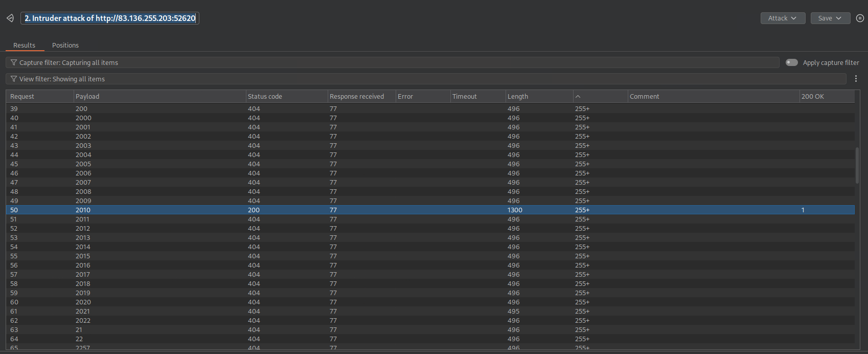The height and width of the screenshot is (354, 868).
Task: Select the Results tab
Action: pos(25,46)
